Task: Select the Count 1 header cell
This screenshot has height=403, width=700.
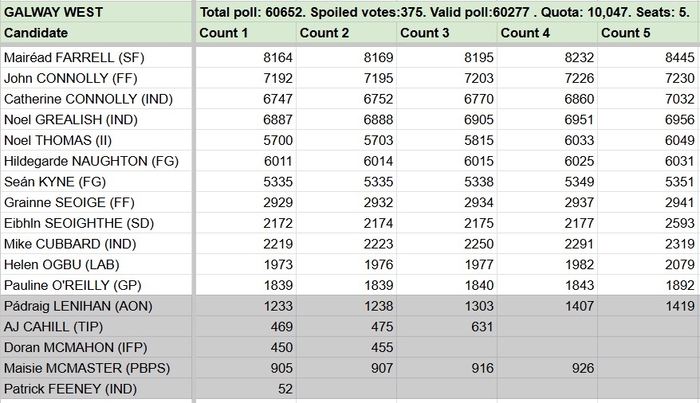Action: click(x=246, y=33)
